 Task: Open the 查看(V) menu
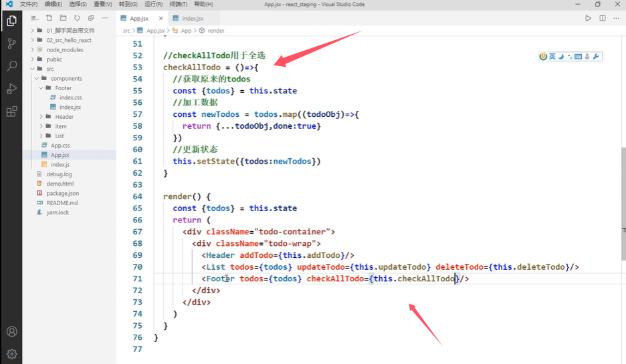tap(103, 4)
